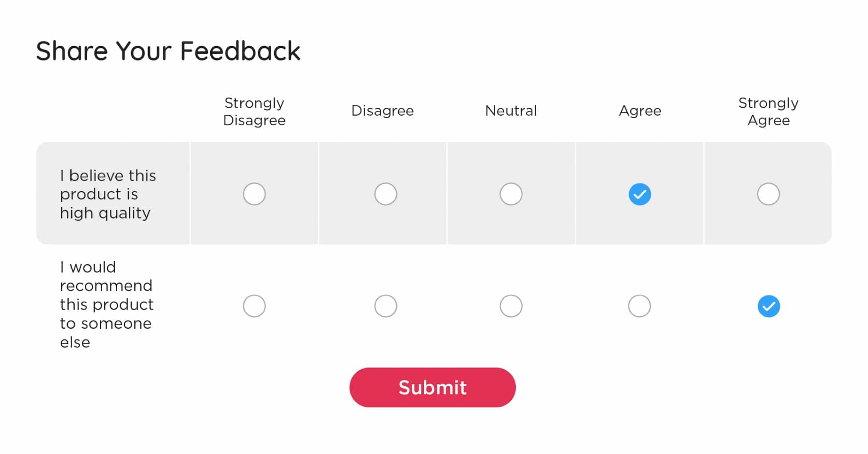Click the Neutral column header

click(x=511, y=111)
